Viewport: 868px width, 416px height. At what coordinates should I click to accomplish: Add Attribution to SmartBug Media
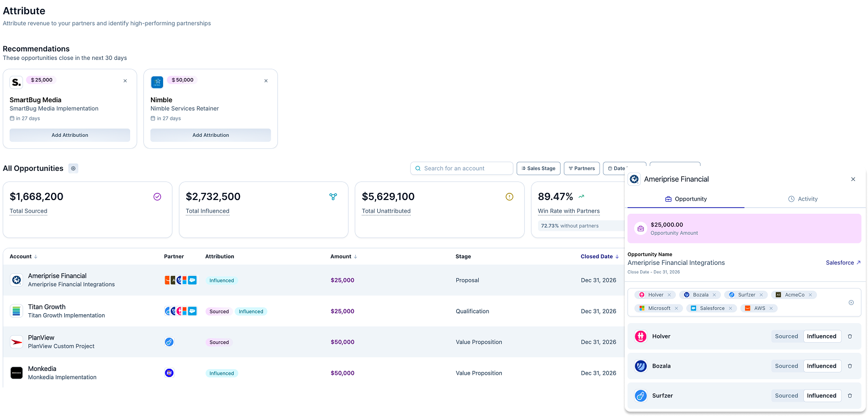(x=70, y=135)
